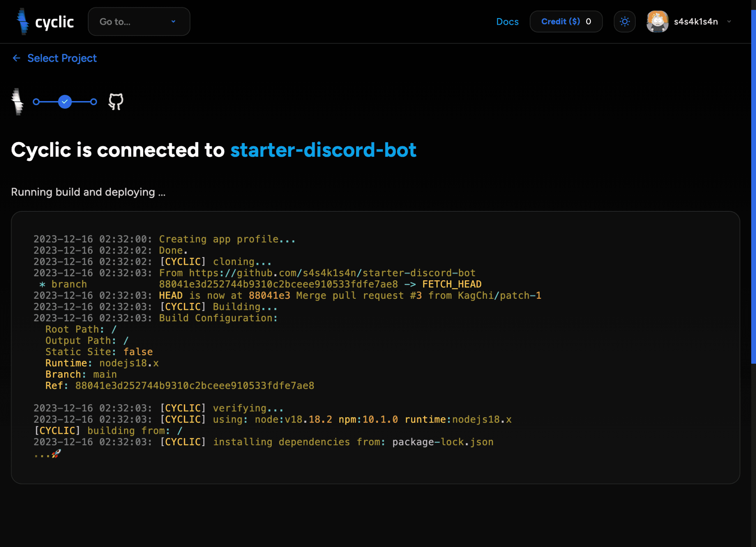Click the rocket emoji at the log's end

click(55, 453)
